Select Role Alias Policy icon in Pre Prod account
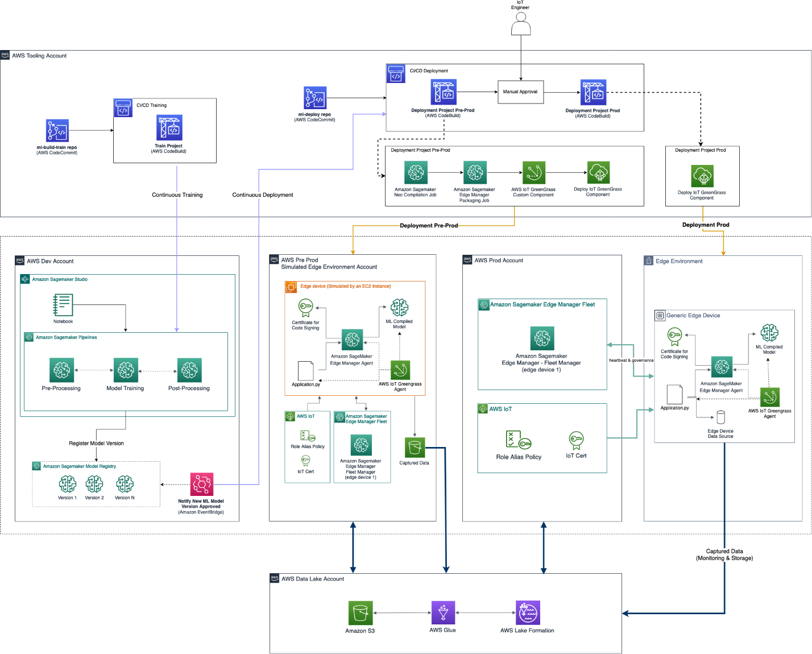This screenshot has height=654, width=812. click(x=308, y=436)
